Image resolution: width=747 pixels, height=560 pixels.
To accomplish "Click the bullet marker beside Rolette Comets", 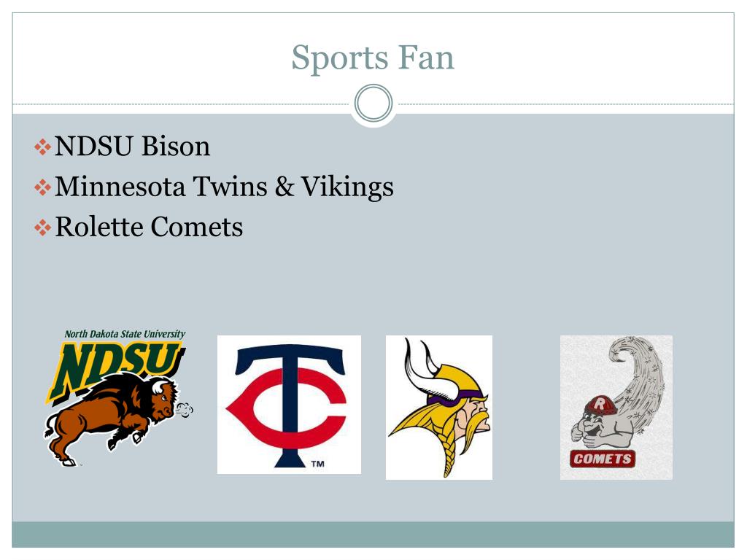I will tap(42, 227).
